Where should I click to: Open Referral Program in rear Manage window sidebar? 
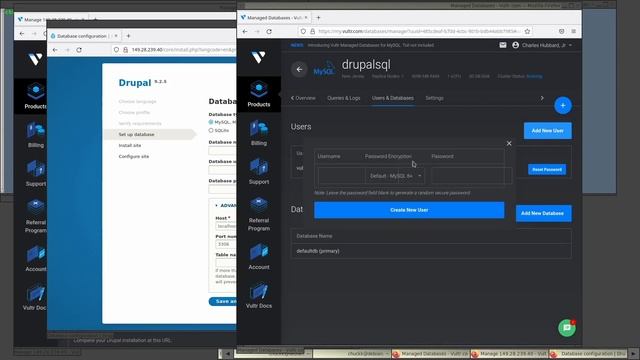pos(35,216)
